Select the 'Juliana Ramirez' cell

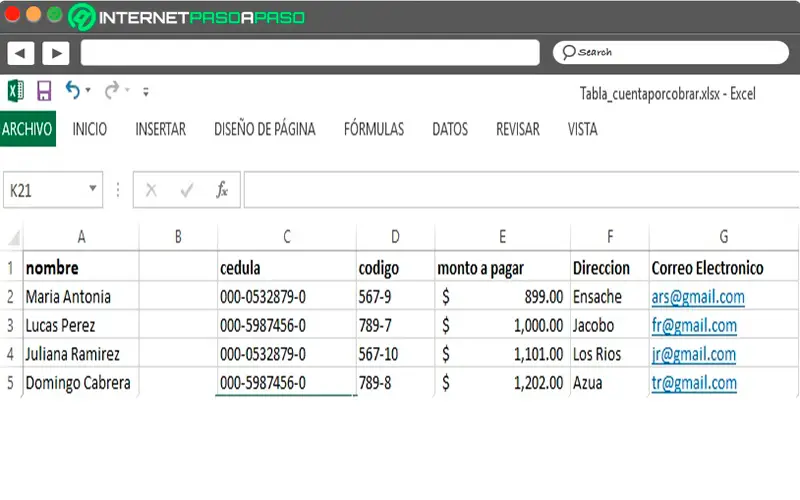(81, 354)
